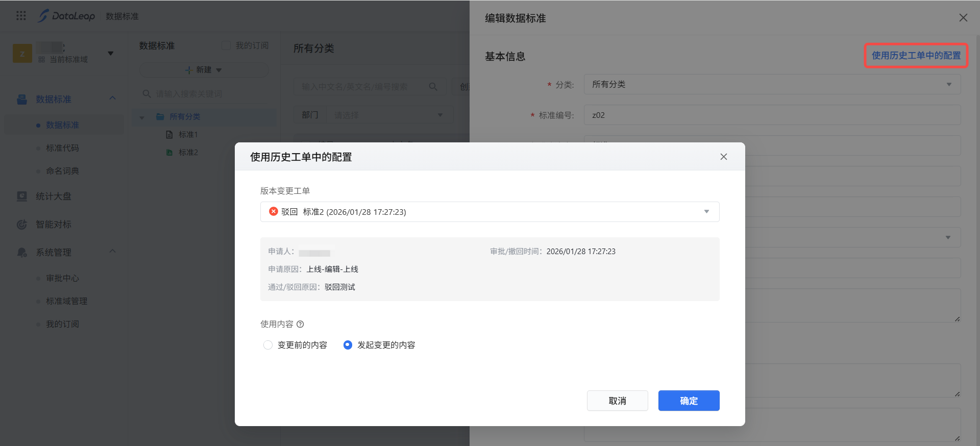Click the 确定 button
This screenshot has width=980, height=446.
click(x=689, y=401)
